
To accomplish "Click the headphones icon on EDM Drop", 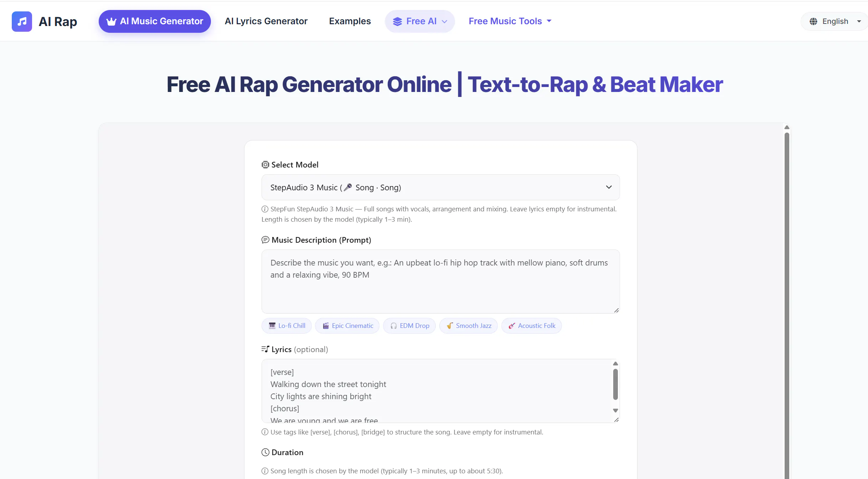I will pos(394,326).
